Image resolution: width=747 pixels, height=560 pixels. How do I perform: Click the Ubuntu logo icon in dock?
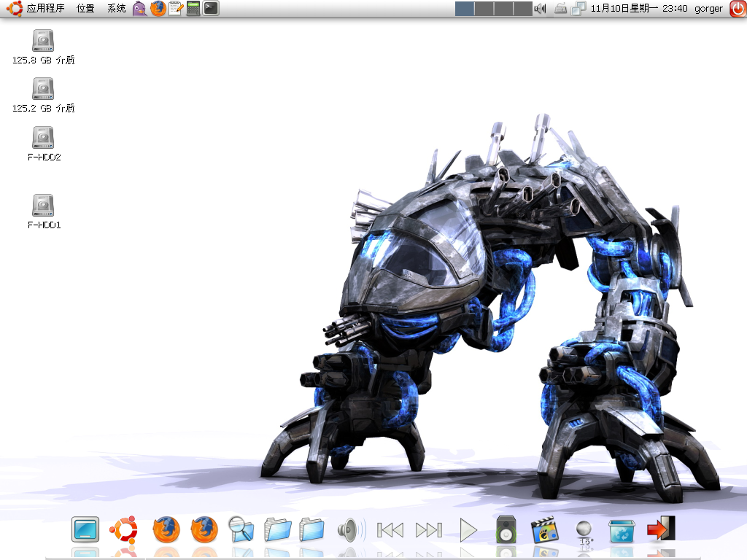(124, 529)
